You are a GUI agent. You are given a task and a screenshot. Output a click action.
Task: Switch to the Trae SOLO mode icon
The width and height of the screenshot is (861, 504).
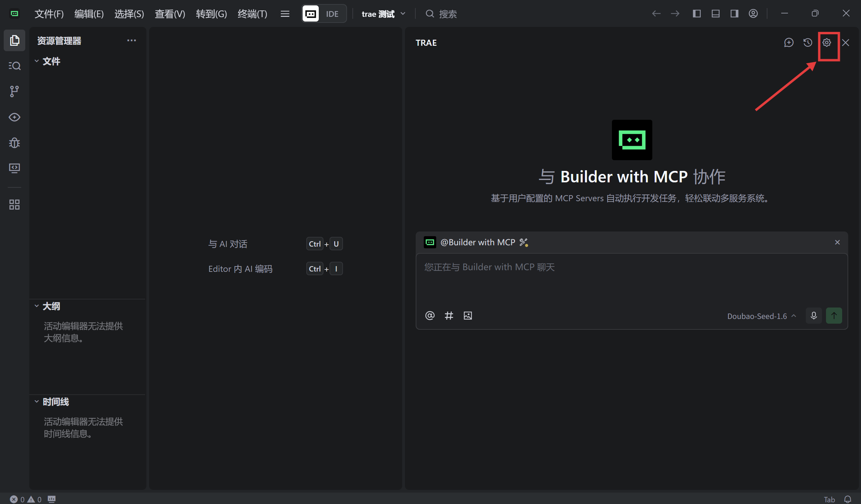[311, 14]
